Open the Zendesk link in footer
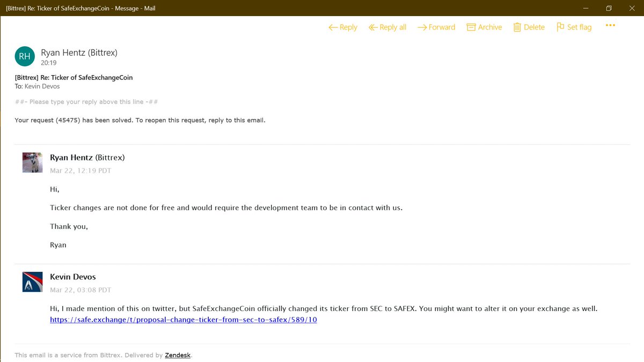The width and height of the screenshot is (644, 362). click(178, 355)
